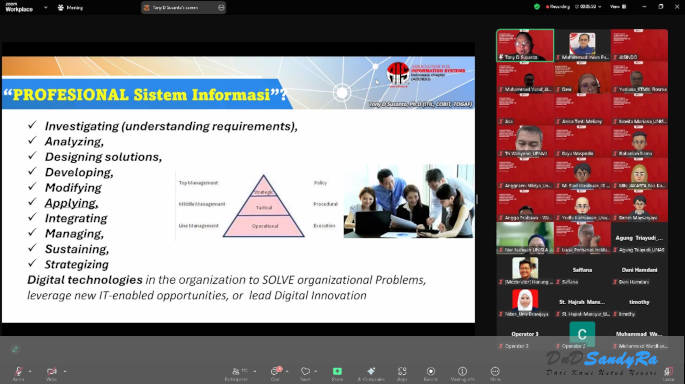Open options icon on the screen-share tab
The image size is (685, 384).
(221, 7)
